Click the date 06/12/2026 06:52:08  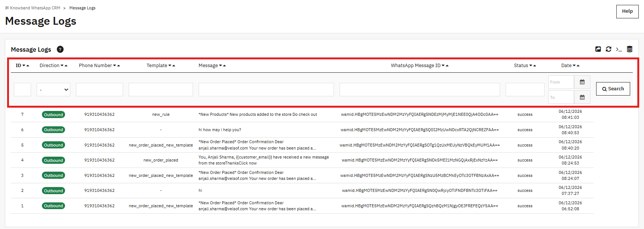570,206
